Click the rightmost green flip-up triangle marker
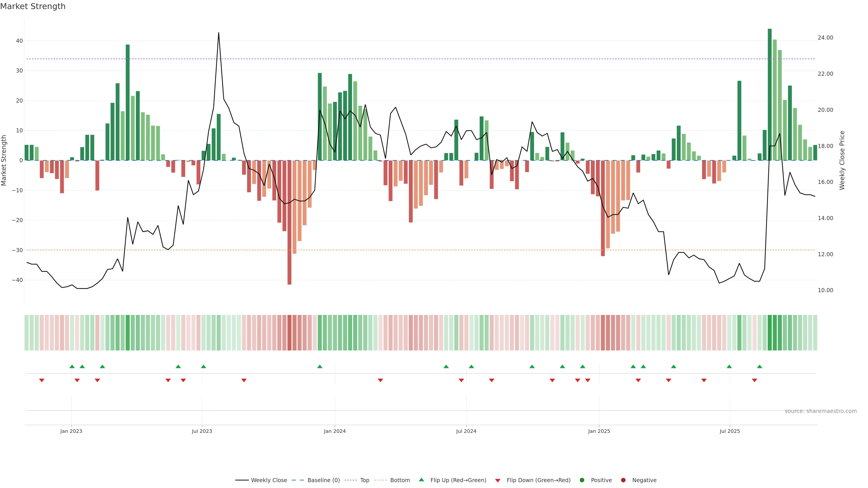 759,366
